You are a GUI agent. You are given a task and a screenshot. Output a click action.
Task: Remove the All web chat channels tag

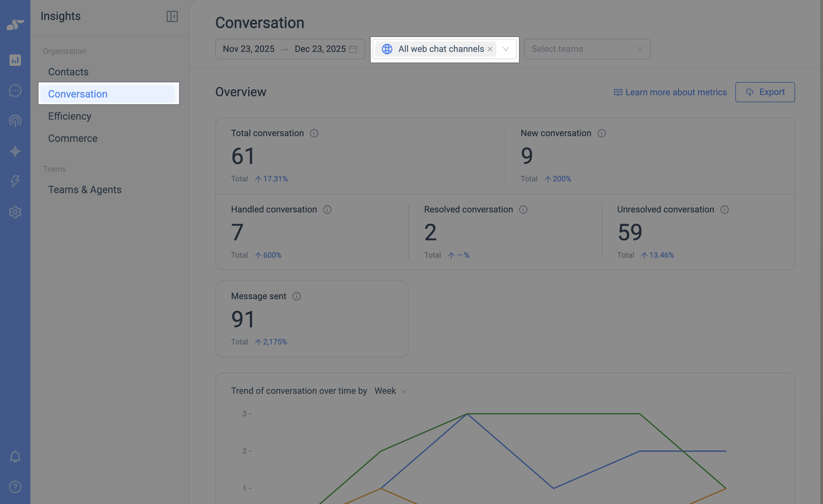click(x=490, y=49)
